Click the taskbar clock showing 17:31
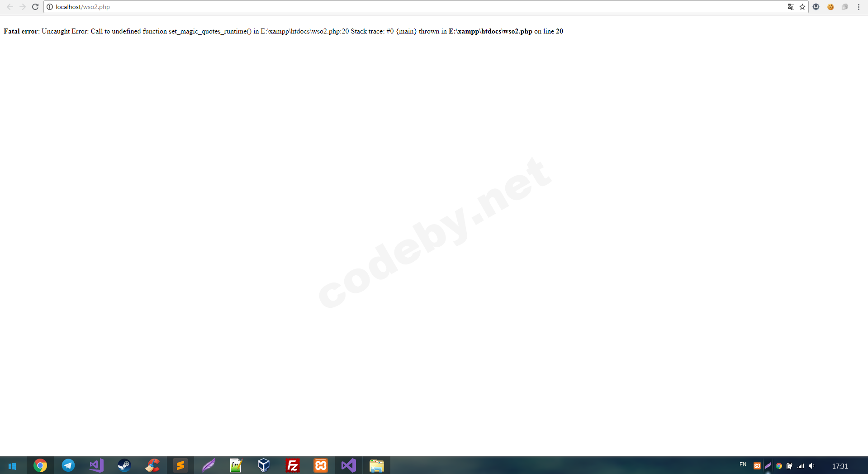Screen dimensions: 868x474 tap(840, 466)
